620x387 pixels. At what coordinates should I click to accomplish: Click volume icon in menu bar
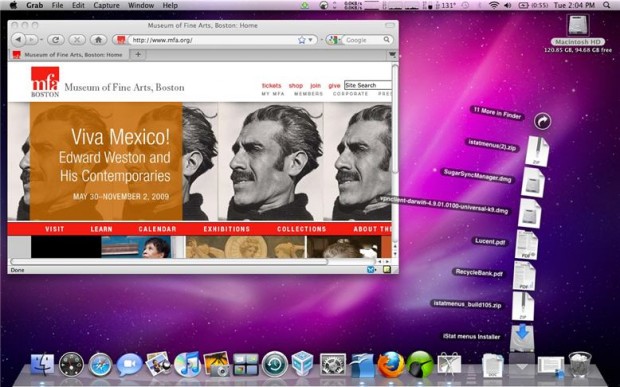pyautogui.click(x=507, y=6)
